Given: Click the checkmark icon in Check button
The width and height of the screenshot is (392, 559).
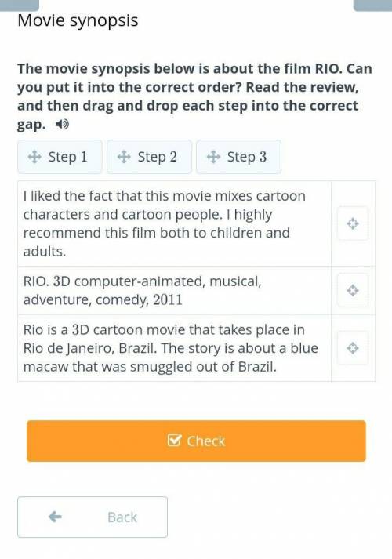Looking at the screenshot, I should 174,441.
